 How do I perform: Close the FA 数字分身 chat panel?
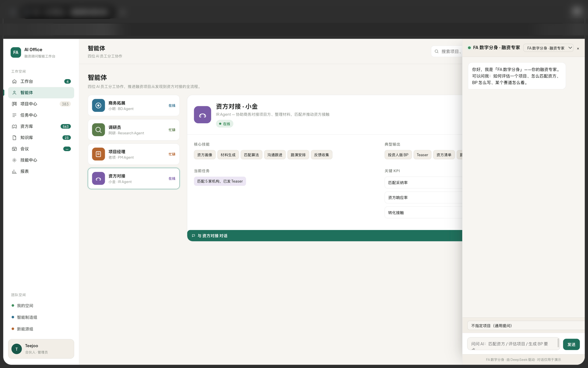[578, 48]
